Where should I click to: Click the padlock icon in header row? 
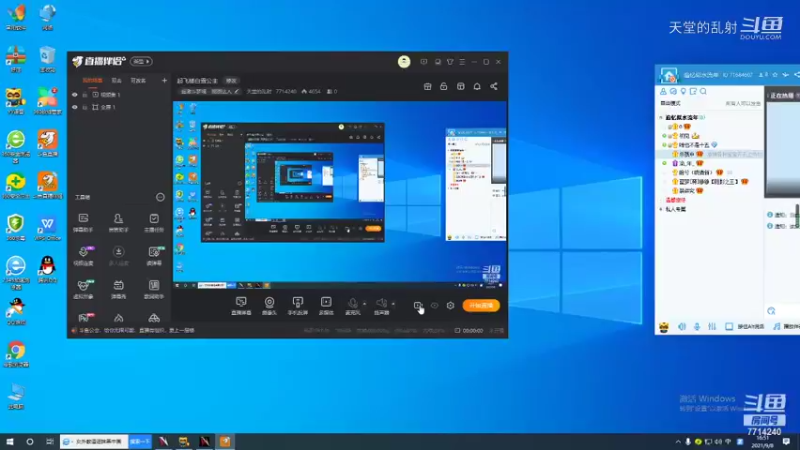click(444, 86)
